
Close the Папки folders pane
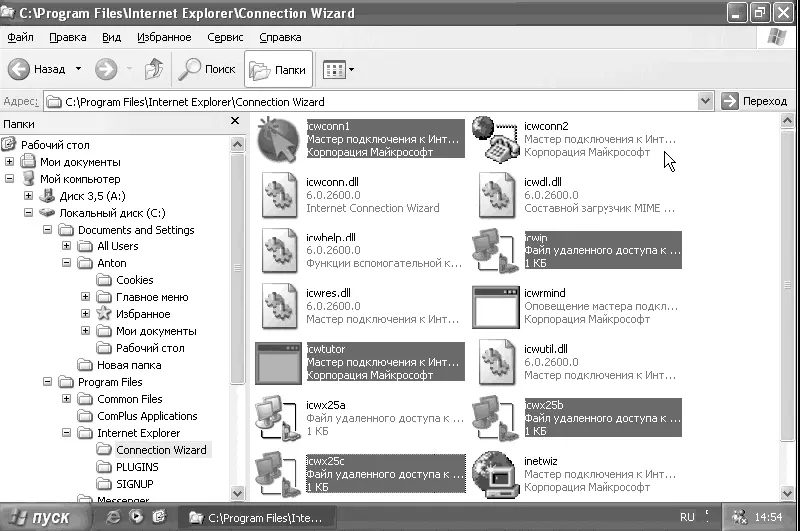pyautogui.click(x=235, y=120)
